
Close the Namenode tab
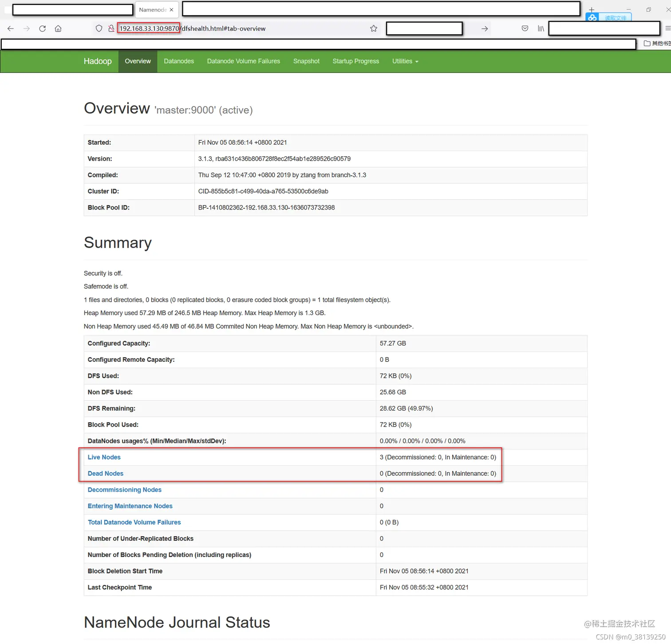point(171,10)
